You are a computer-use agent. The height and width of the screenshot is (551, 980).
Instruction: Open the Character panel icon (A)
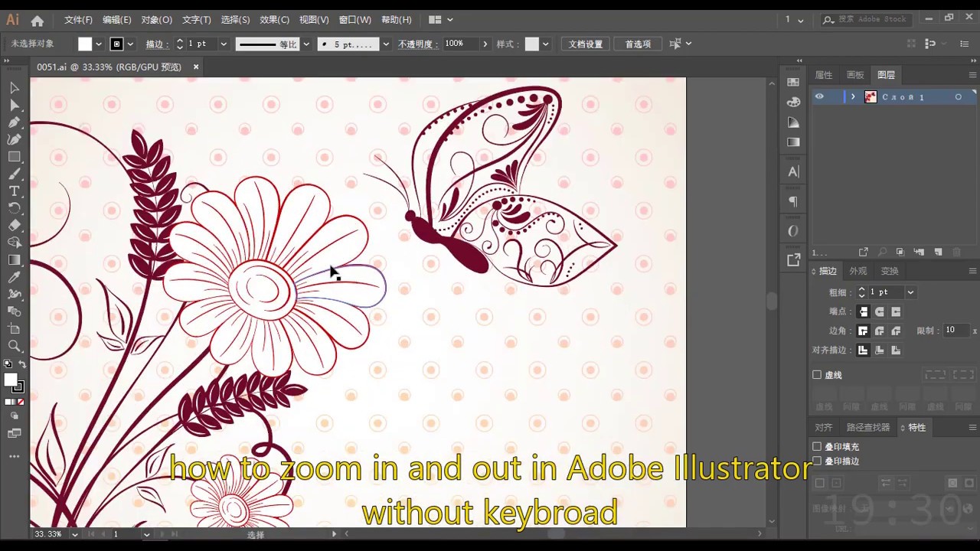point(793,172)
